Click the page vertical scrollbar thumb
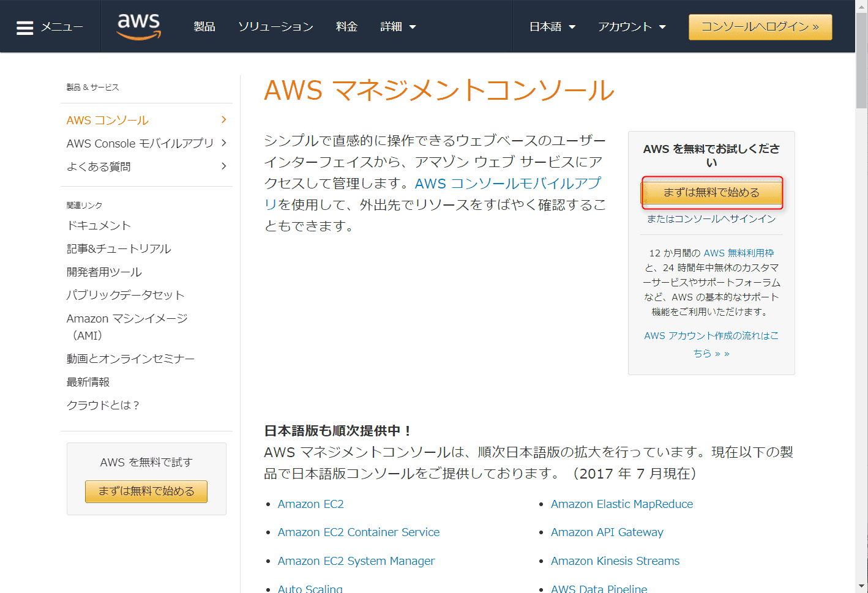Screen dimensions: 868x593 [x=861, y=60]
